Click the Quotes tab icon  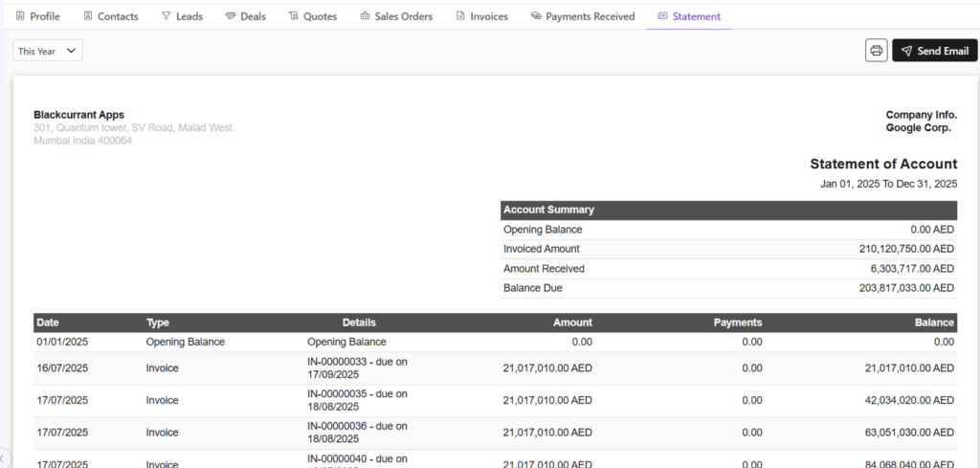point(293,16)
